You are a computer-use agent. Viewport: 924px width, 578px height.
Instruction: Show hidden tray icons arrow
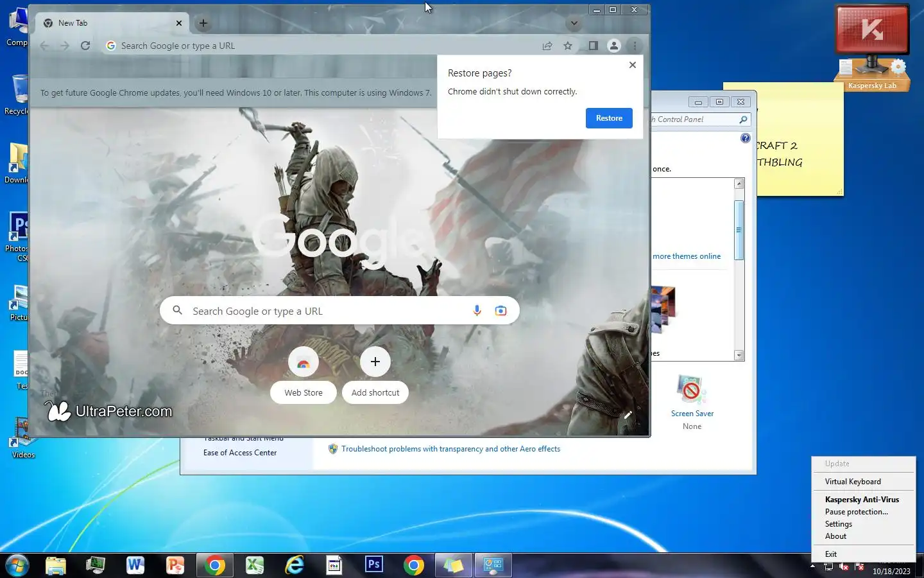[x=812, y=566]
